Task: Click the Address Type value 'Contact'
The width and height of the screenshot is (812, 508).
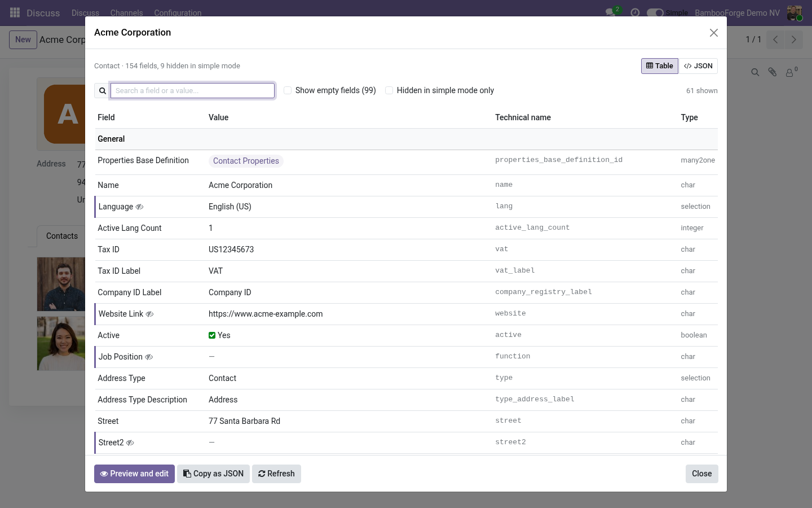Action: tap(222, 378)
